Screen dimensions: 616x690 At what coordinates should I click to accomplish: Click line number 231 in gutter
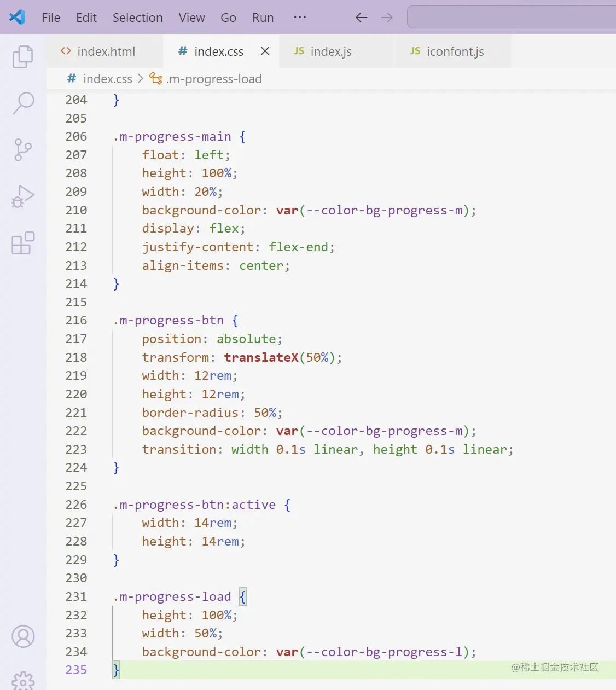point(76,596)
